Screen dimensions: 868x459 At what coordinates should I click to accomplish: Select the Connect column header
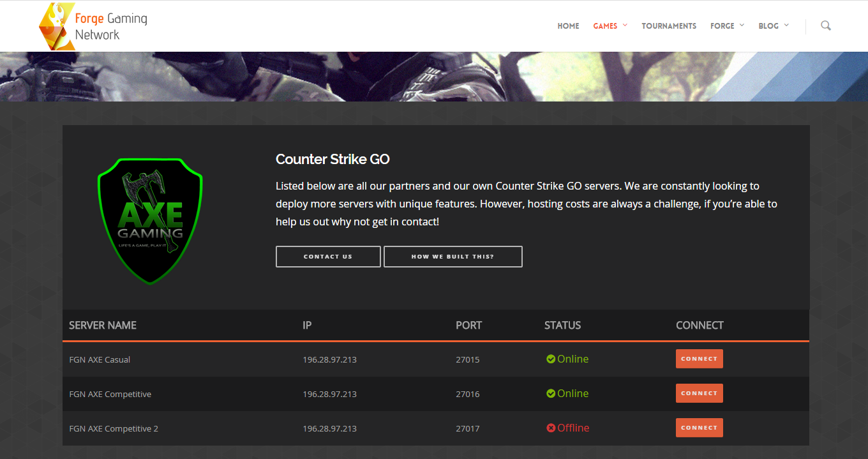pyautogui.click(x=700, y=326)
